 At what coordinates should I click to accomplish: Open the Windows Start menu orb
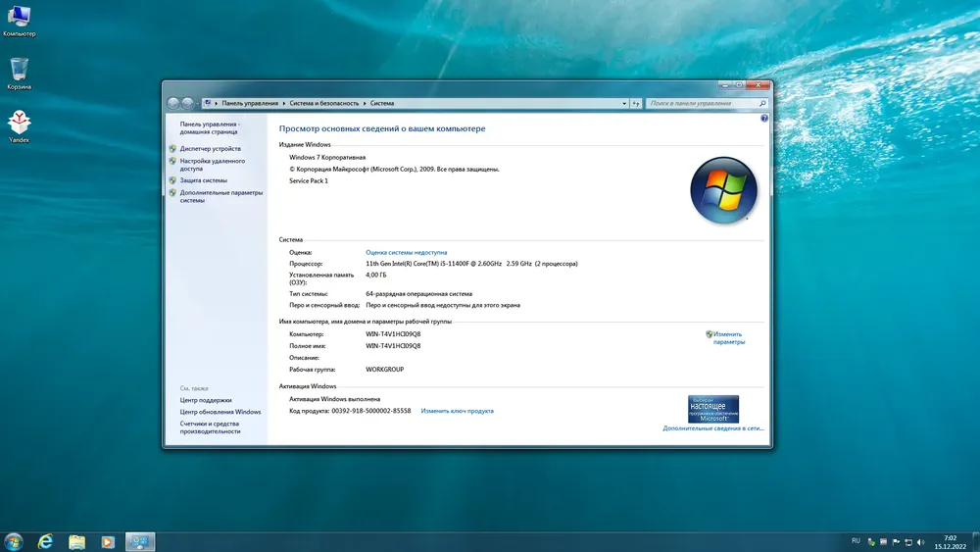coord(13,541)
